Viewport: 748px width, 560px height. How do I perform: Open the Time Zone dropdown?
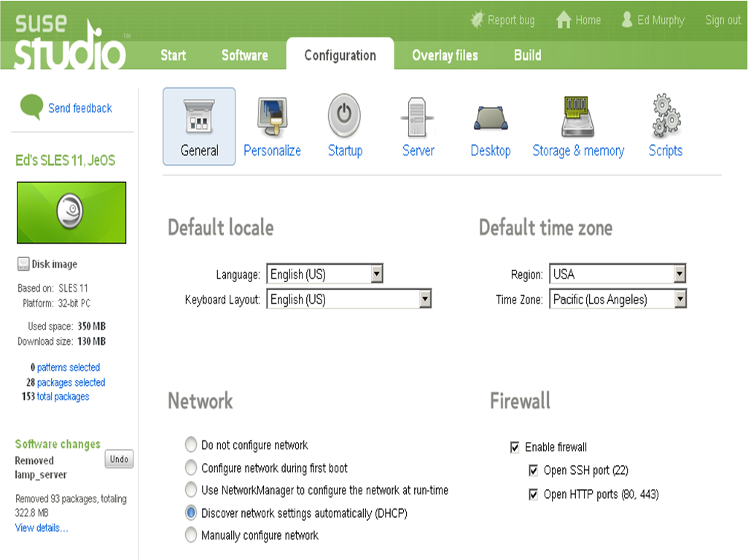pyautogui.click(x=618, y=299)
